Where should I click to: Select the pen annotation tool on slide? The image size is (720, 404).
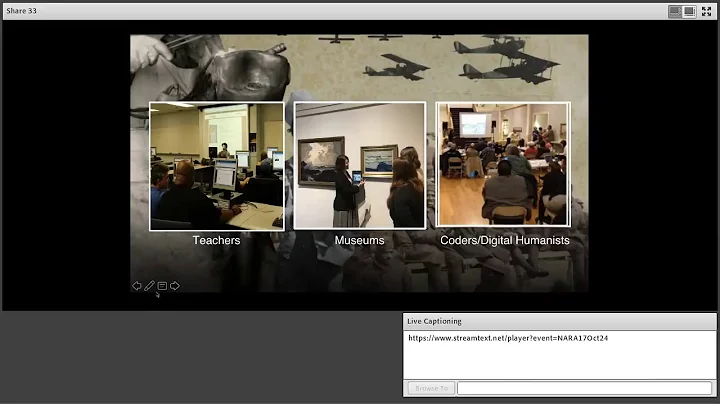pyautogui.click(x=149, y=286)
